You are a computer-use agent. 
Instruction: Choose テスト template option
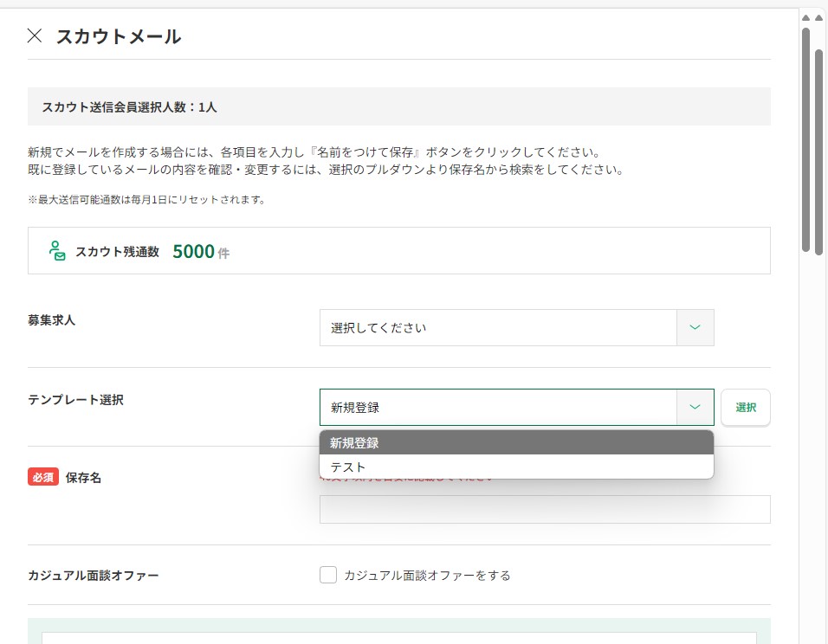(x=516, y=467)
